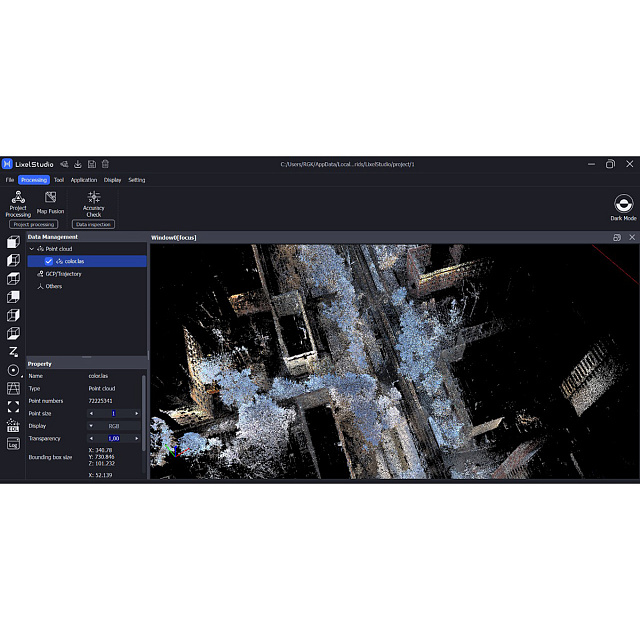The height and width of the screenshot is (640, 640).
Task: Open the Display RGB dropdown
Action: click(x=114, y=426)
